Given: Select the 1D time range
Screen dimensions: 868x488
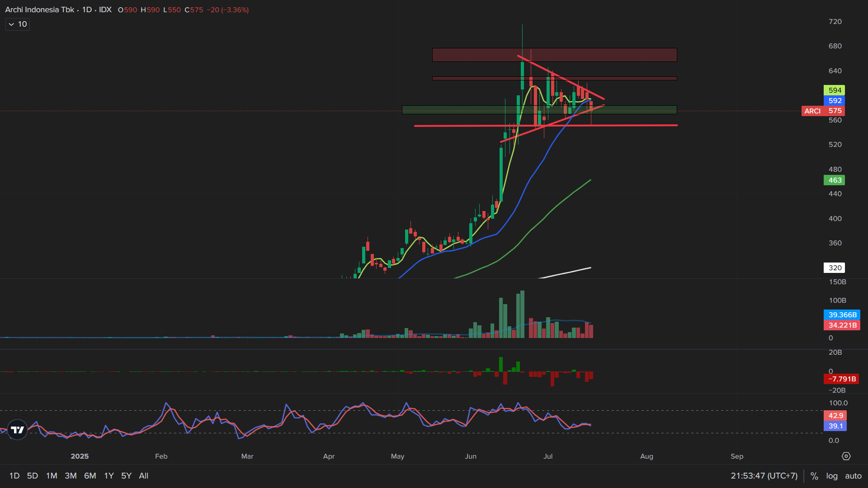Looking at the screenshot, I should click(14, 476).
